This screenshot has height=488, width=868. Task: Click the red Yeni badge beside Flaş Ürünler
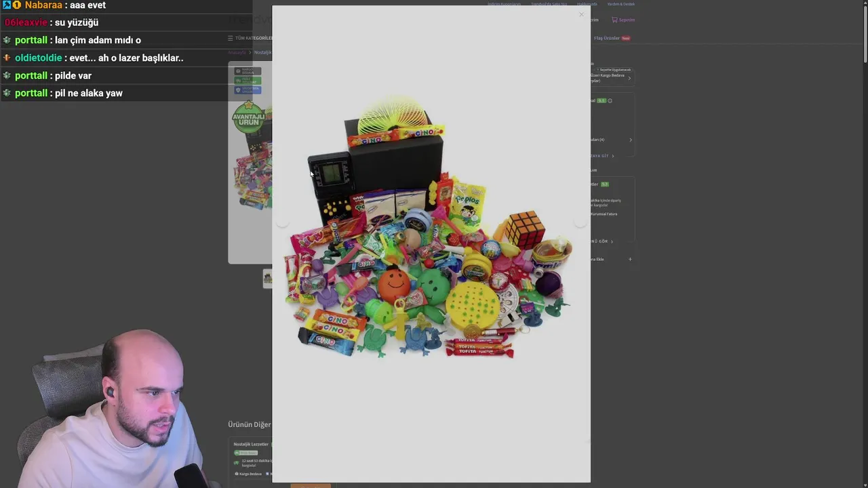pos(626,38)
